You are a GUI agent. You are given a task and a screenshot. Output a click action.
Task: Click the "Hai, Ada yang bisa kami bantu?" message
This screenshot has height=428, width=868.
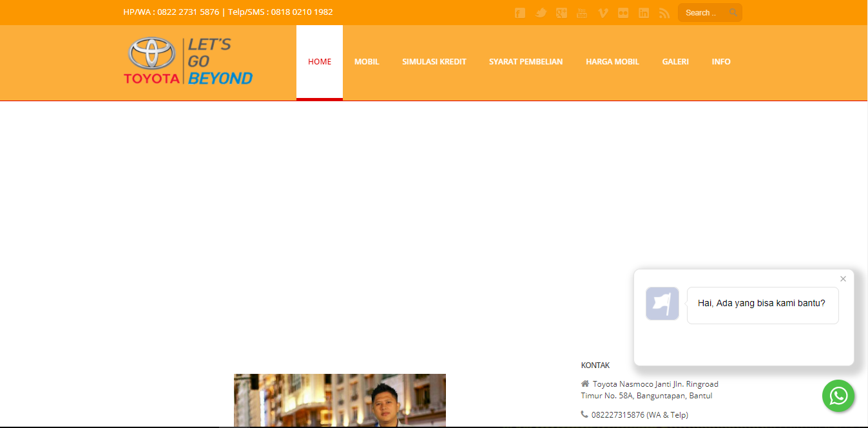pyautogui.click(x=762, y=303)
